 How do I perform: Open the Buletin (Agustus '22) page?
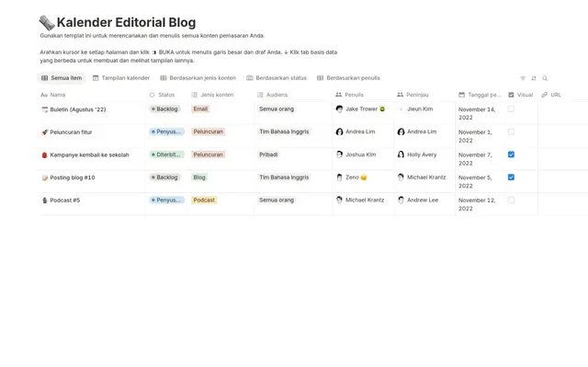pos(78,109)
